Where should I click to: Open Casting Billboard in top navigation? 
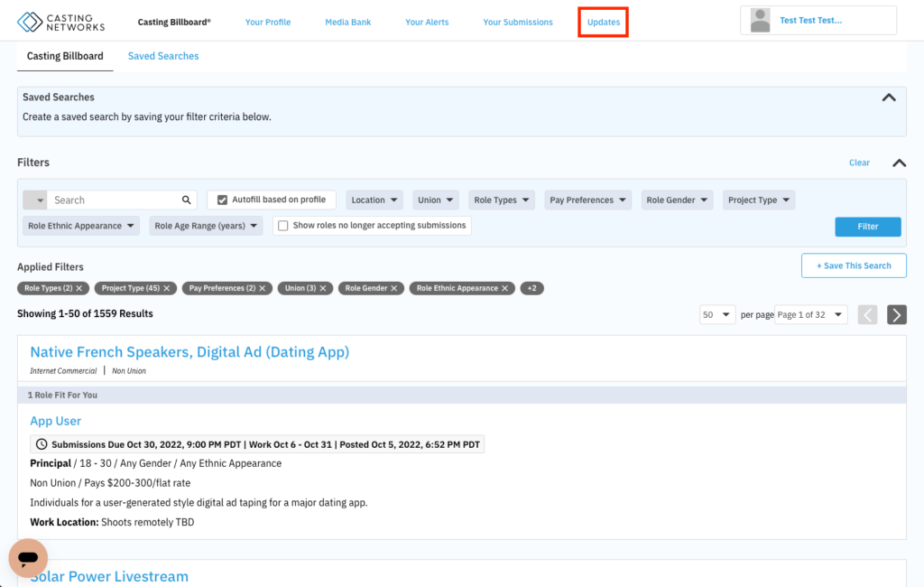(174, 22)
